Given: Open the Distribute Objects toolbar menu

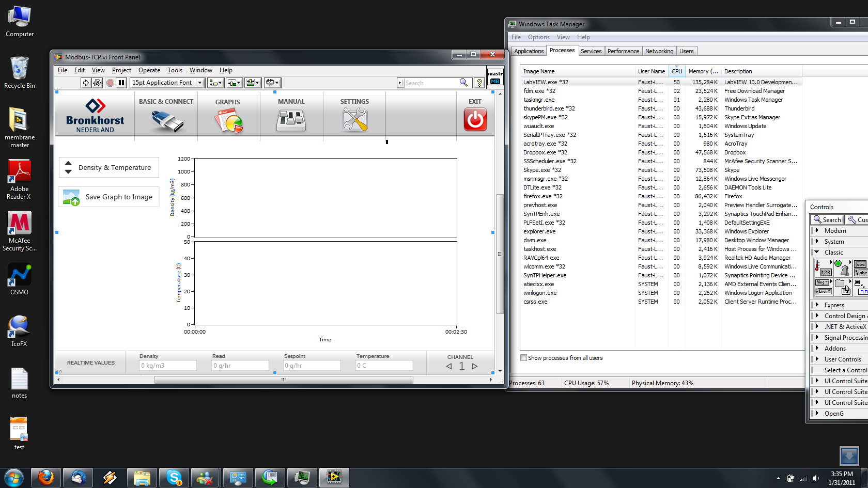Looking at the screenshot, I should (x=234, y=83).
